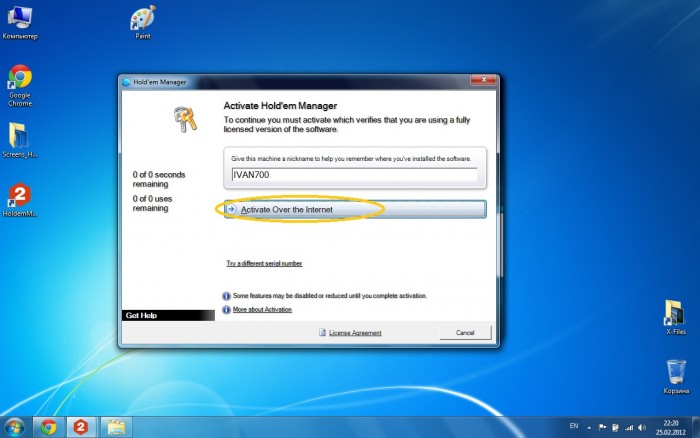Click the taskbar clock and date

click(x=671, y=428)
